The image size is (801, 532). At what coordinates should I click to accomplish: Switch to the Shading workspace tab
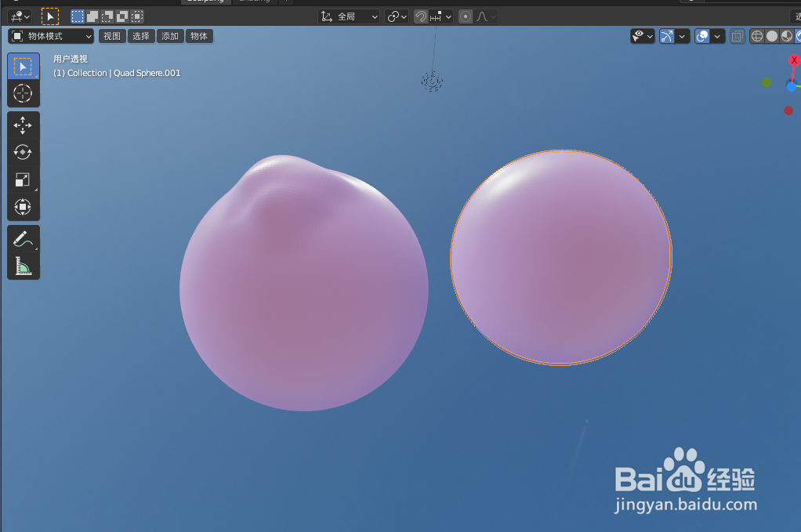(254, 2)
